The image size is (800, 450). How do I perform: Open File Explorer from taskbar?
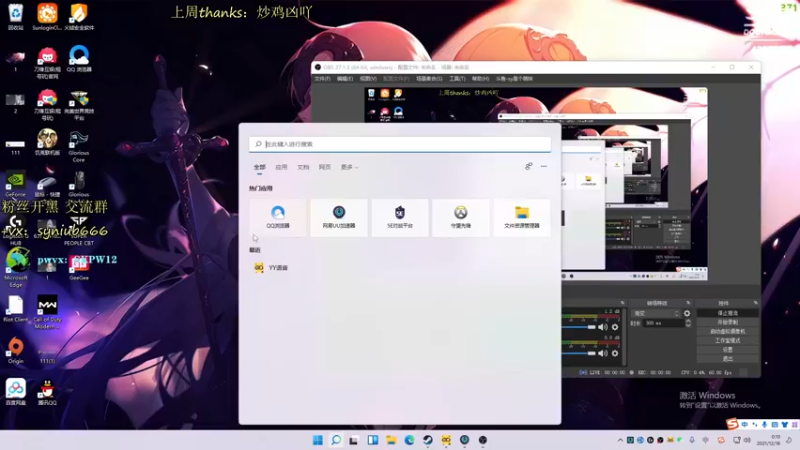[x=391, y=440]
